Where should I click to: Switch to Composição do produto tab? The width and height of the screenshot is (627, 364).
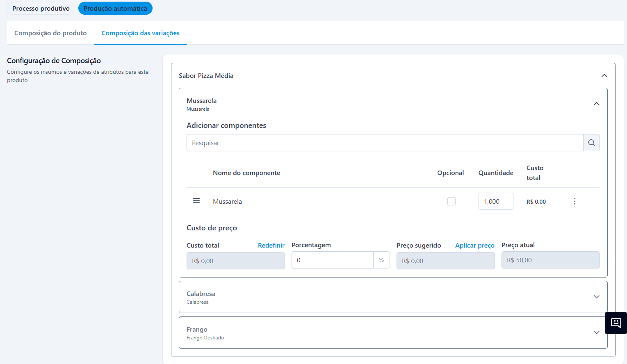[x=50, y=33]
